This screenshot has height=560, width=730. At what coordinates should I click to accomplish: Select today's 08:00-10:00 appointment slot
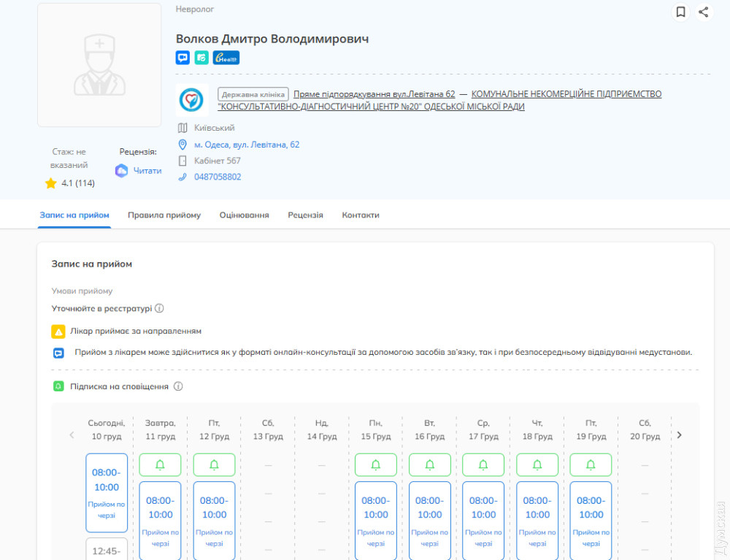107,493
